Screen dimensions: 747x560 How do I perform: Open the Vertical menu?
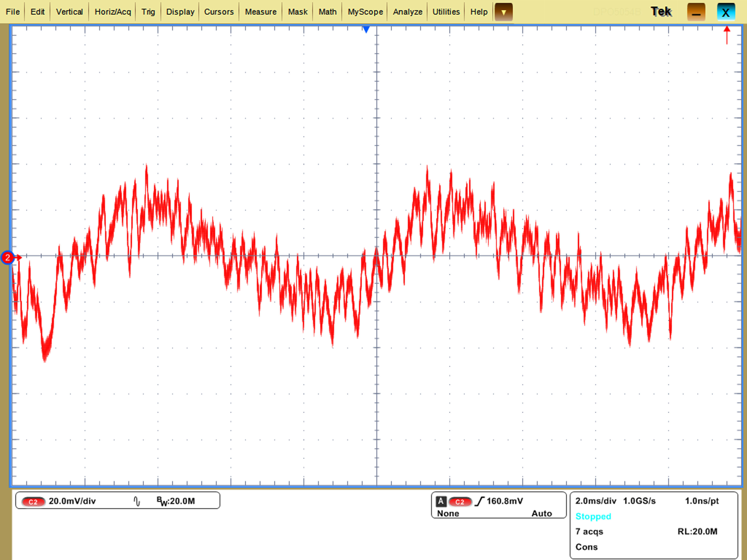pos(69,12)
